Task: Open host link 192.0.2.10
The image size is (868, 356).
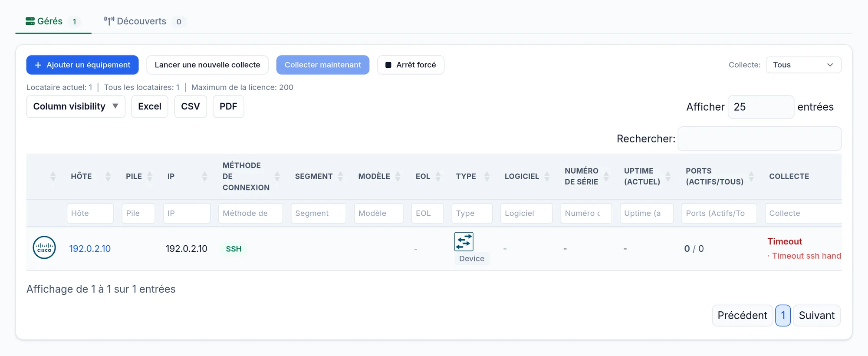Action: (x=90, y=249)
